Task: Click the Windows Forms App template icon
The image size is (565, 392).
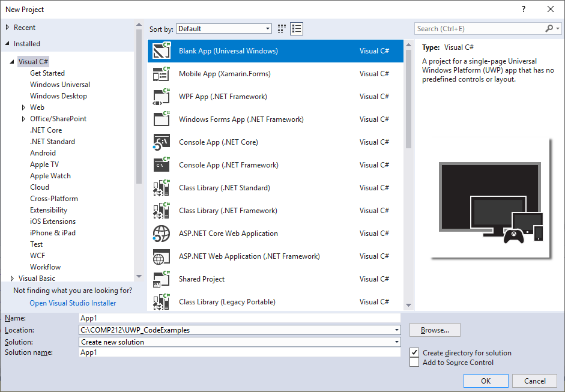Action: (161, 119)
